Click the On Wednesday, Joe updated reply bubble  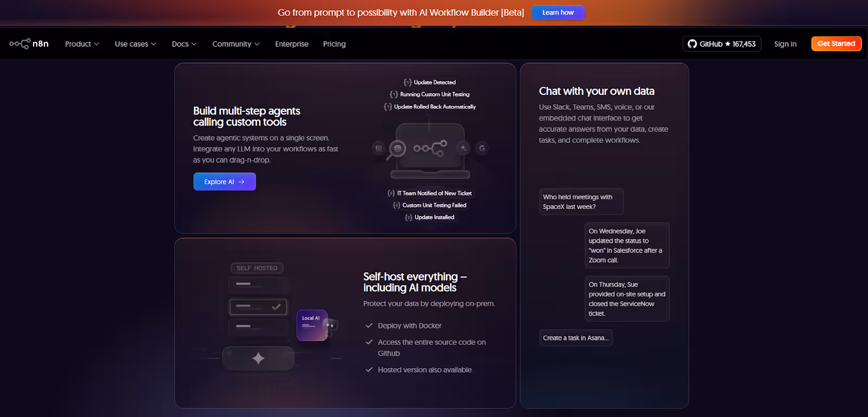pos(627,245)
